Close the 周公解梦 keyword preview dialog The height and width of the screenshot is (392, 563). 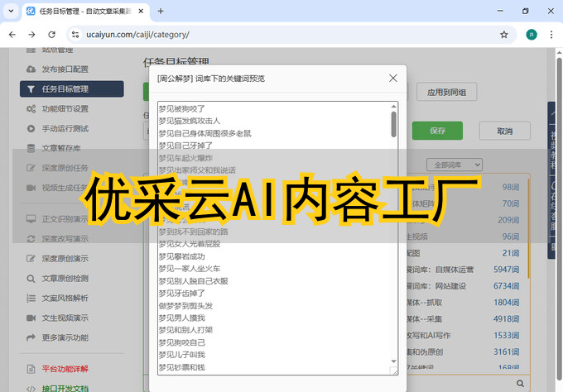coord(393,78)
